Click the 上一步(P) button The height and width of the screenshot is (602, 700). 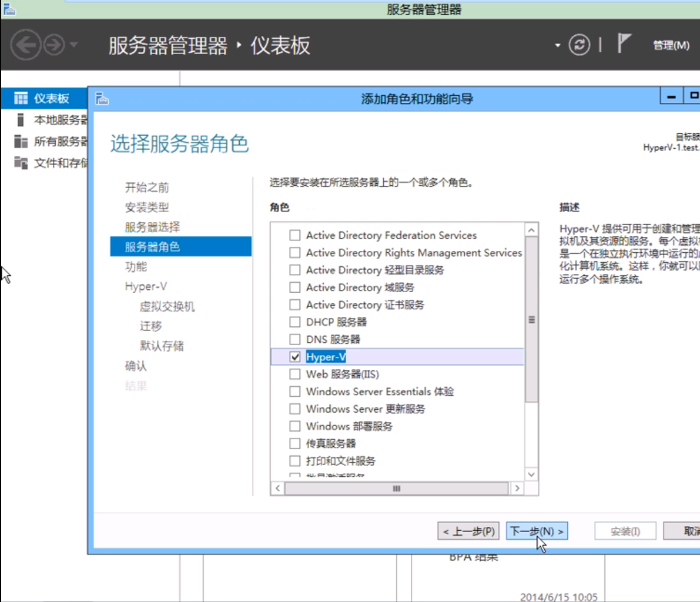point(468,531)
